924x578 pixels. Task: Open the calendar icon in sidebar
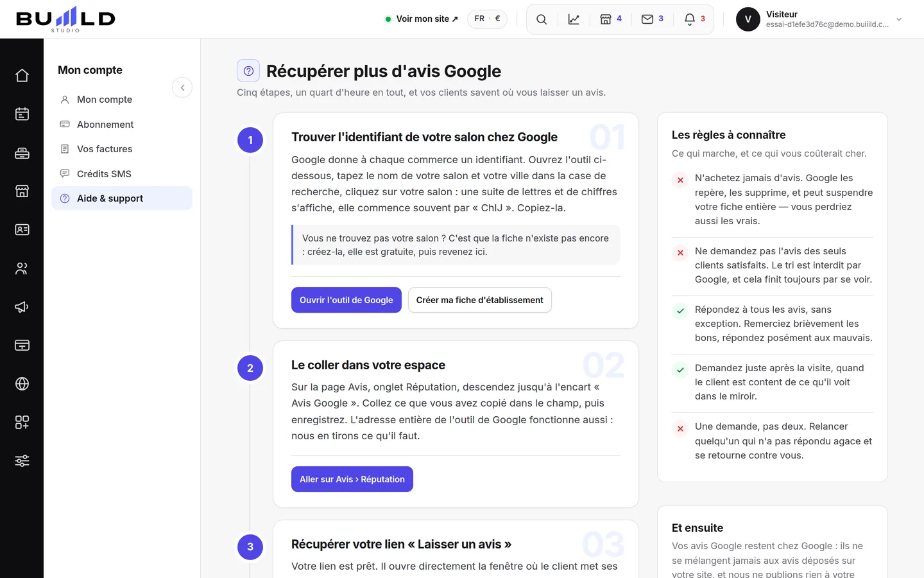tap(22, 114)
